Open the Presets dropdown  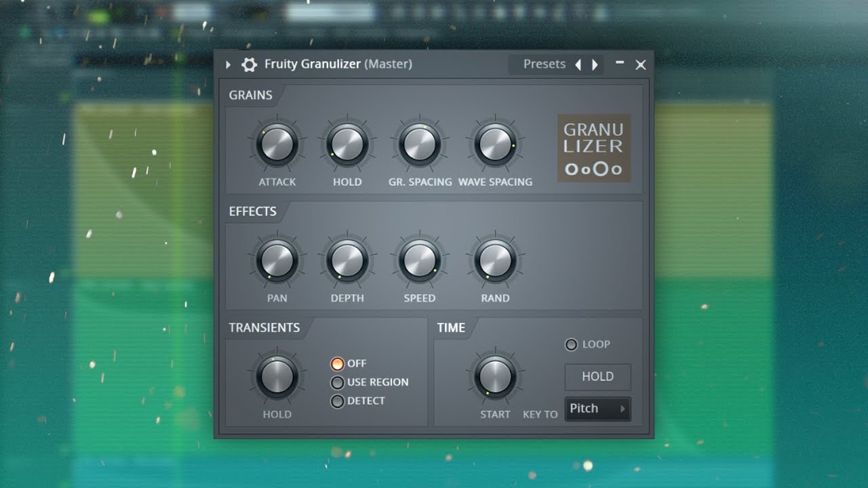point(544,64)
